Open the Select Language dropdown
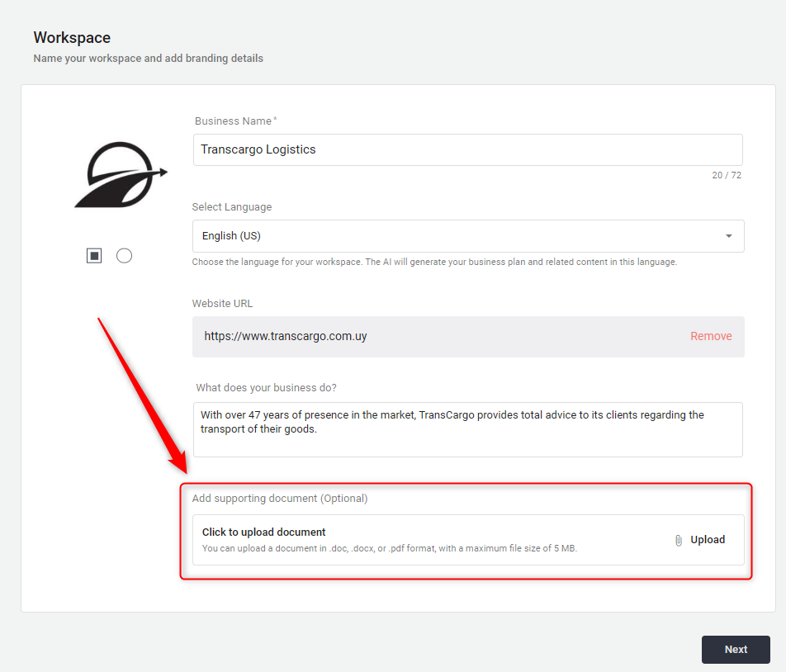The height and width of the screenshot is (672, 786). pos(468,236)
